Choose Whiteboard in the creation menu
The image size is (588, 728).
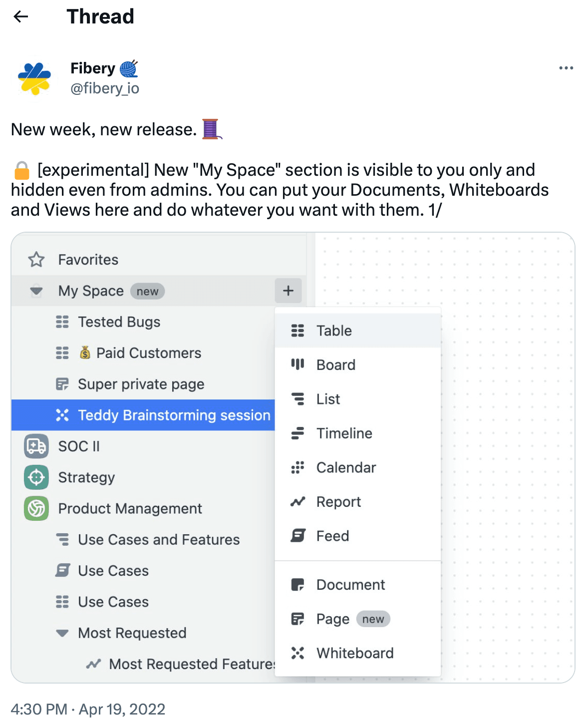pos(354,653)
